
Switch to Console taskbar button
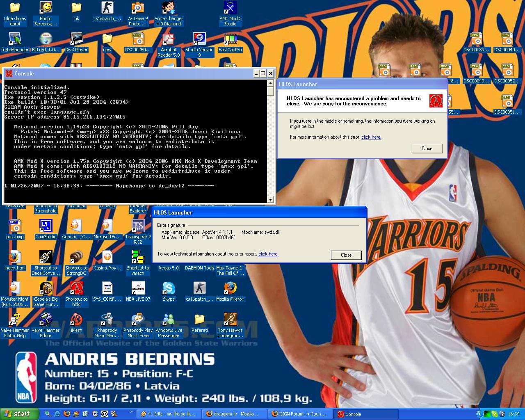366,414
